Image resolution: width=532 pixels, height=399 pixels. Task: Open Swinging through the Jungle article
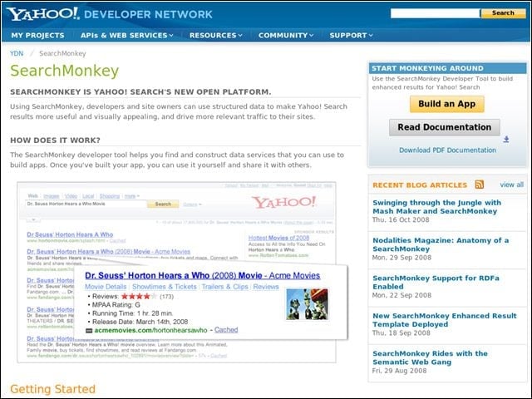(436, 207)
